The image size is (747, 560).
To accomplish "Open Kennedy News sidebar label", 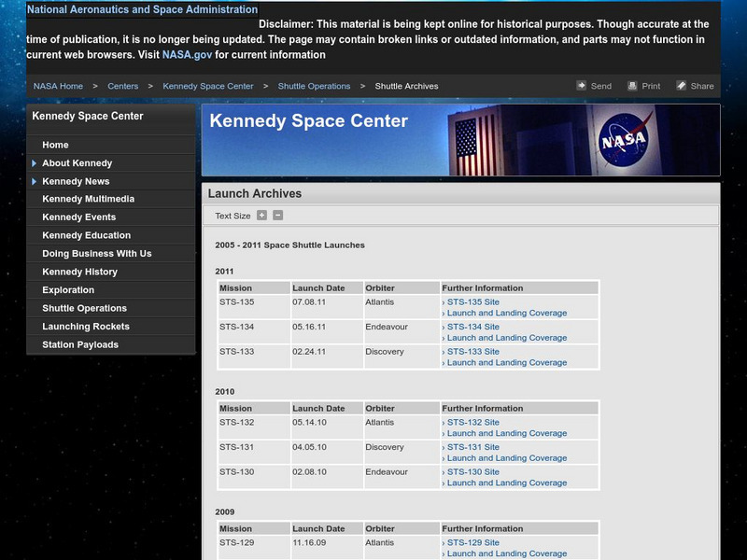I will [76, 181].
